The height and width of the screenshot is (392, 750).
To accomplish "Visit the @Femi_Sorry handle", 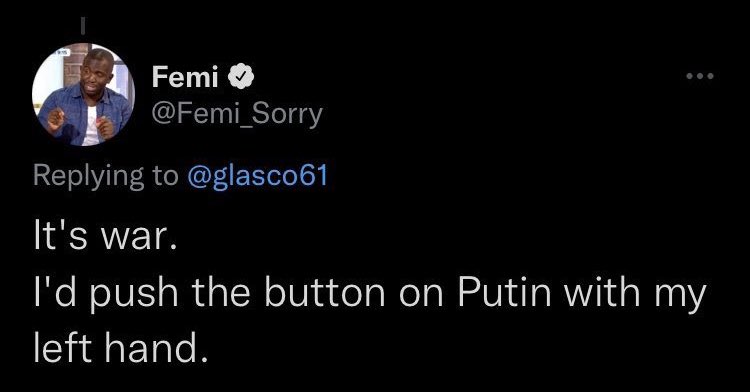I will point(237,115).
